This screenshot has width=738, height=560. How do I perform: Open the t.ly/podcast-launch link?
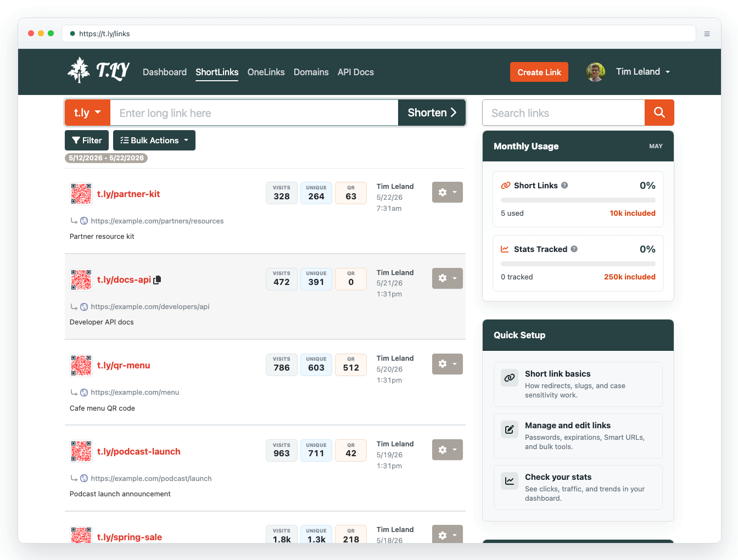pos(139,451)
